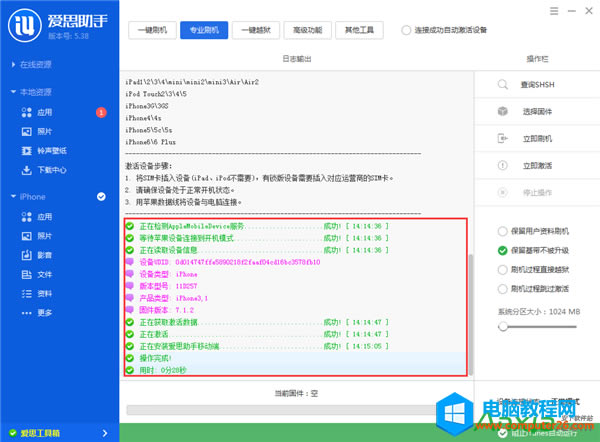This screenshot has height=442, width=600.
Task: Click the 立即刷机 flash icon
Action: pos(502,138)
